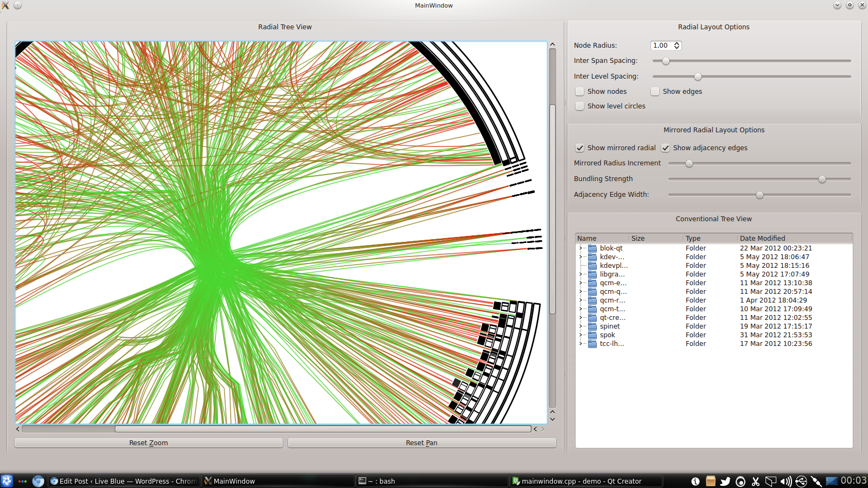Click the Chromium browser launcher icon
The height and width of the screenshot is (488, 868).
pyautogui.click(x=38, y=481)
